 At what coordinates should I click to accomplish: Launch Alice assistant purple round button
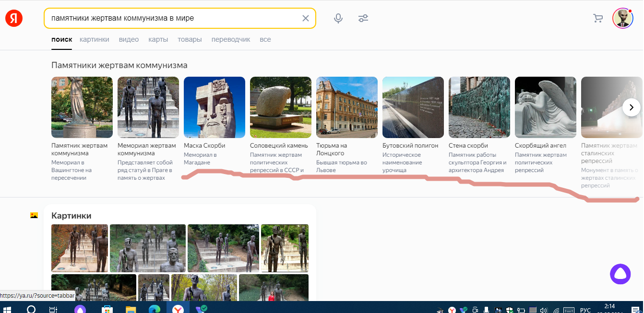pyautogui.click(x=620, y=274)
